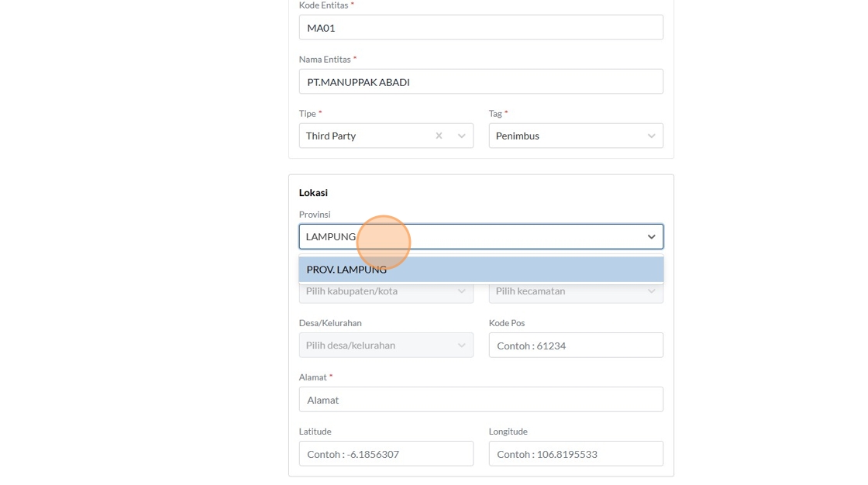This screenshot has height=485, width=868.
Task: Click the Kode Entitas input field
Action: [x=480, y=28]
